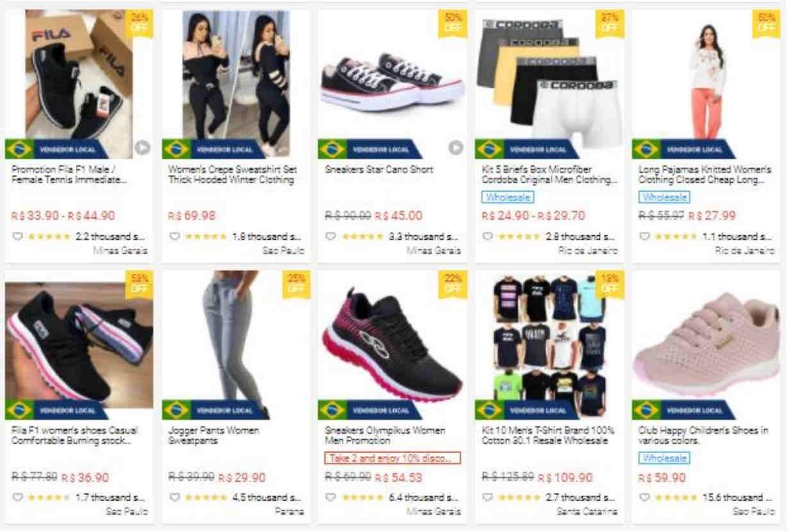Play video on Fila F1 product image
This screenshot has height=532, width=793.
142,148
